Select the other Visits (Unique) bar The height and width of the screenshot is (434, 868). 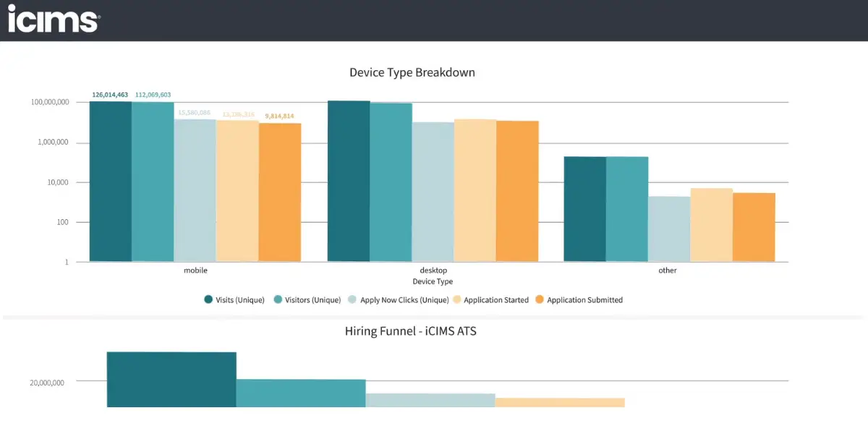click(x=585, y=209)
